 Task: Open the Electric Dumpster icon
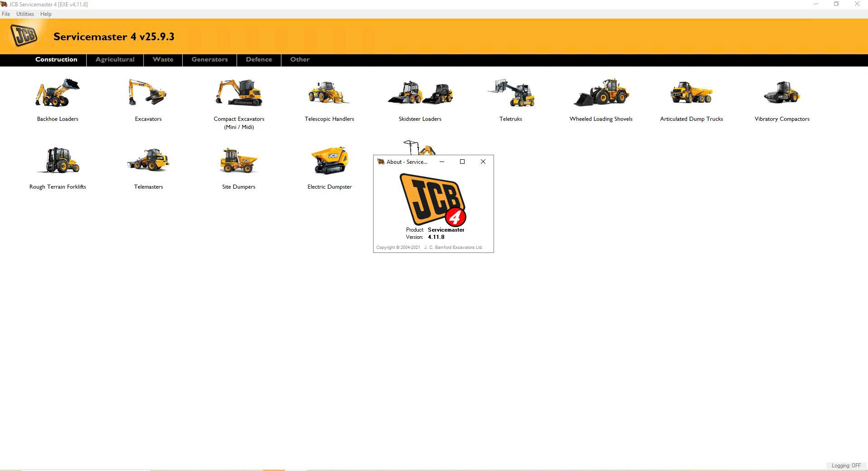pyautogui.click(x=330, y=160)
